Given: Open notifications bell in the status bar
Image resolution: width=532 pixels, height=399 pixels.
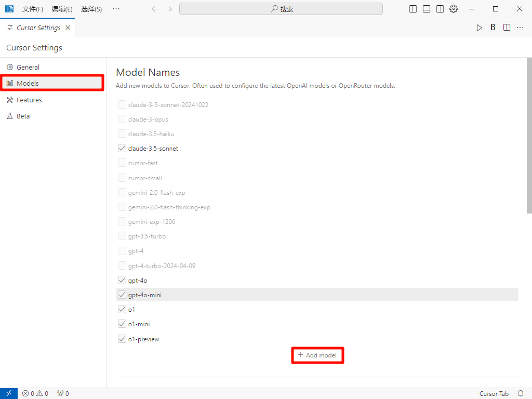Looking at the screenshot, I should tap(521, 393).
